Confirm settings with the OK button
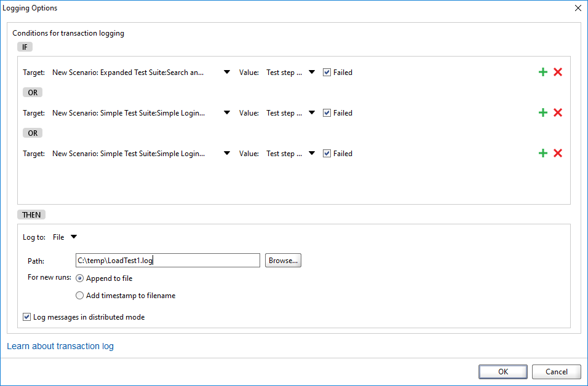This screenshot has width=588, height=386. (x=503, y=371)
